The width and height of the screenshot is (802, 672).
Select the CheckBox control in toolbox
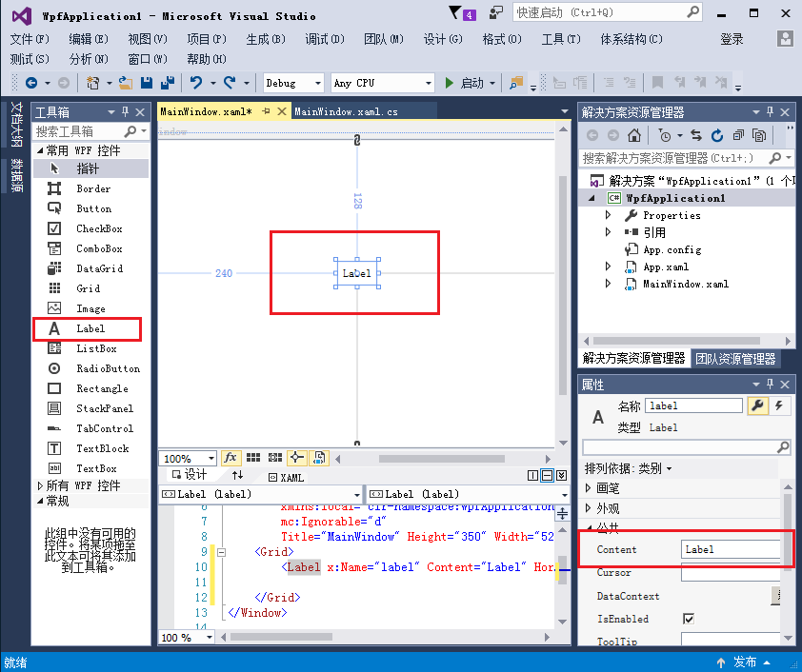(x=91, y=228)
